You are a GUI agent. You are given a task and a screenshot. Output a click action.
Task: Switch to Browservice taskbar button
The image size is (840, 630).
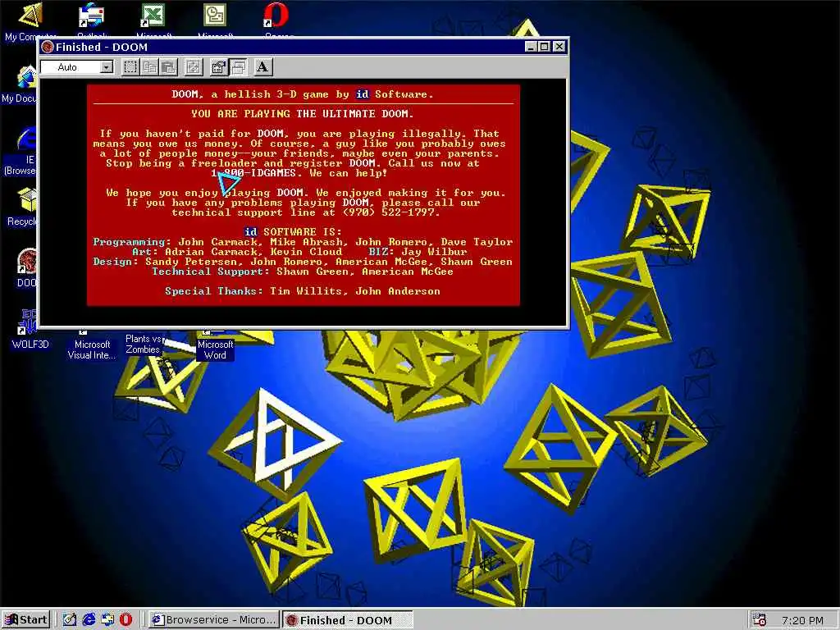[213, 620]
